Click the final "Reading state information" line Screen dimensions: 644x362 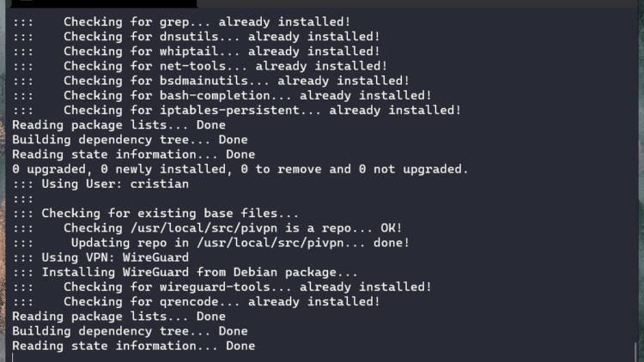tap(132, 346)
